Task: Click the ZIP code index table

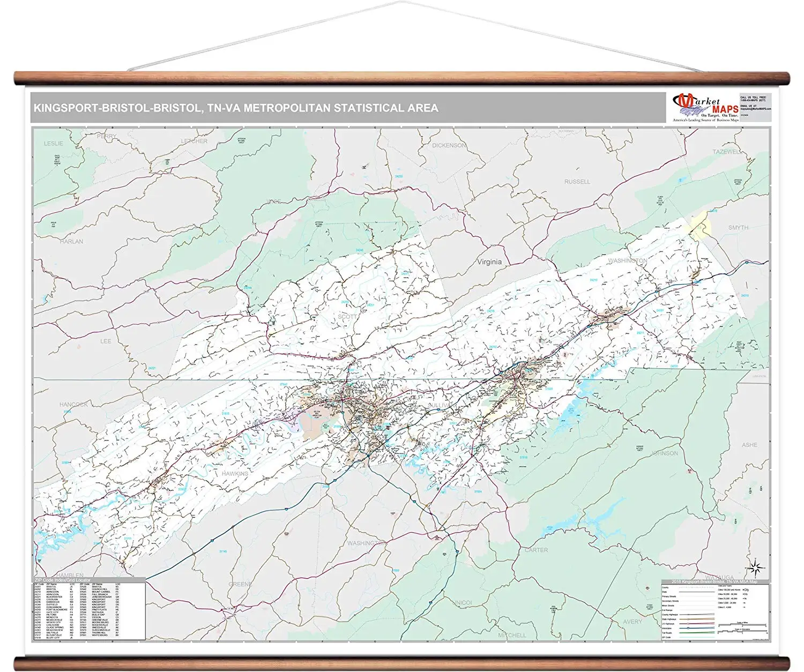Action: click(89, 611)
